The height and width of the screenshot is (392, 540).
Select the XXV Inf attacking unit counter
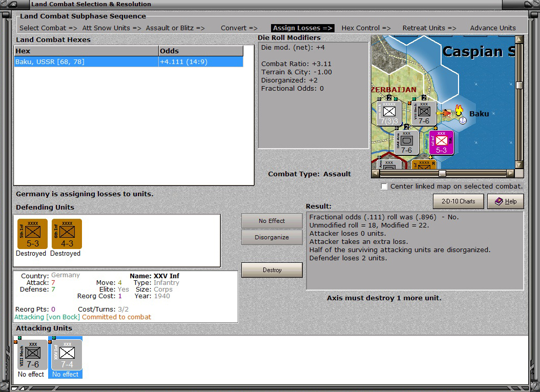(67, 355)
